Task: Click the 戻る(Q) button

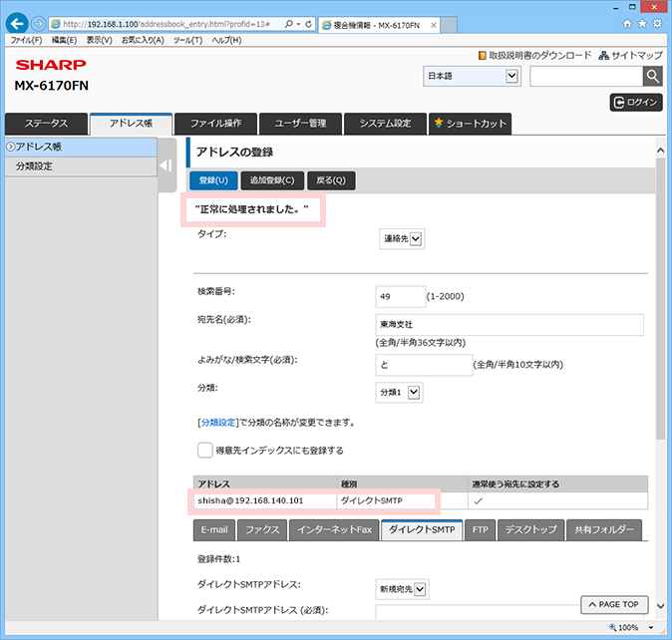Action: pyautogui.click(x=331, y=180)
